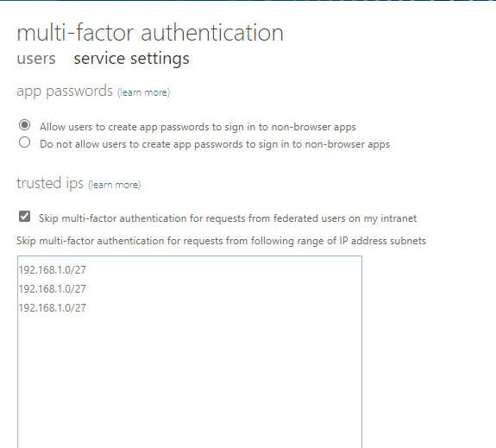
Task: Open learn more link beside trusted ips
Action: (x=115, y=185)
